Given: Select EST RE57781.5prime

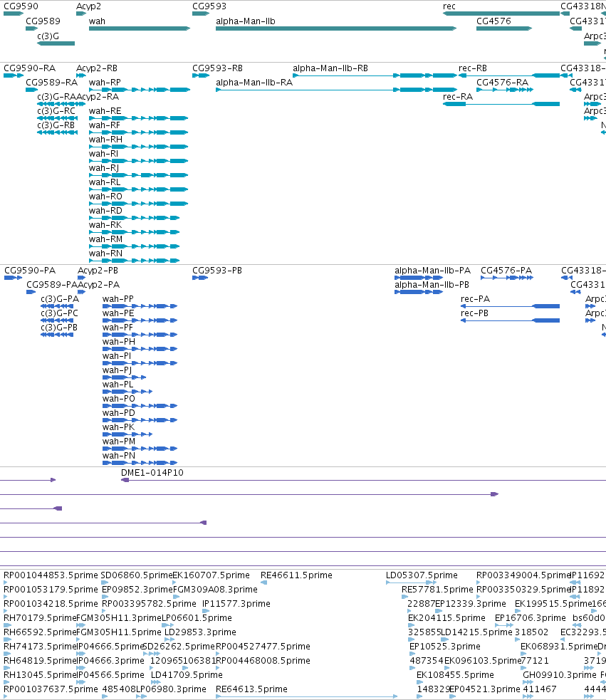Looking at the screenshot, I should point(437,590).
